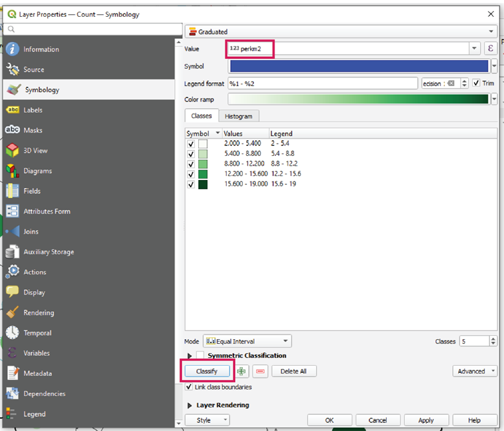Click the green color ramp bar

[358, 99]
